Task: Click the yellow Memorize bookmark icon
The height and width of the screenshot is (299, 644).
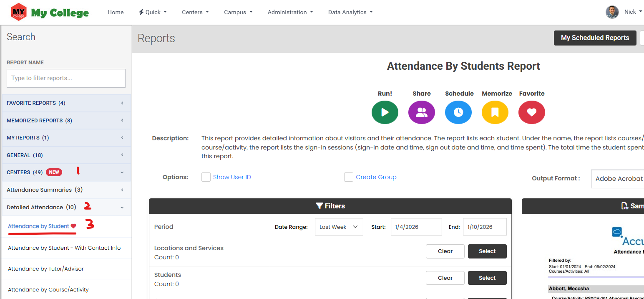Action: 495,112
